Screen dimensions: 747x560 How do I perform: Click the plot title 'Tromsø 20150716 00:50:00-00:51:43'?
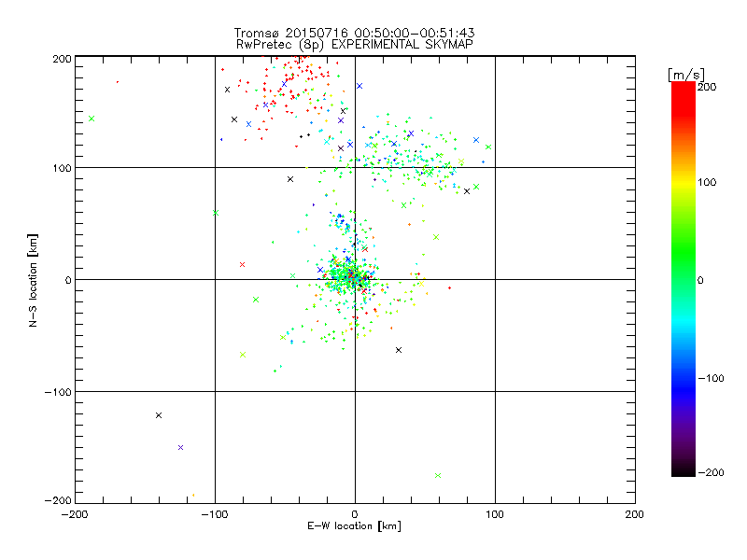354,33
